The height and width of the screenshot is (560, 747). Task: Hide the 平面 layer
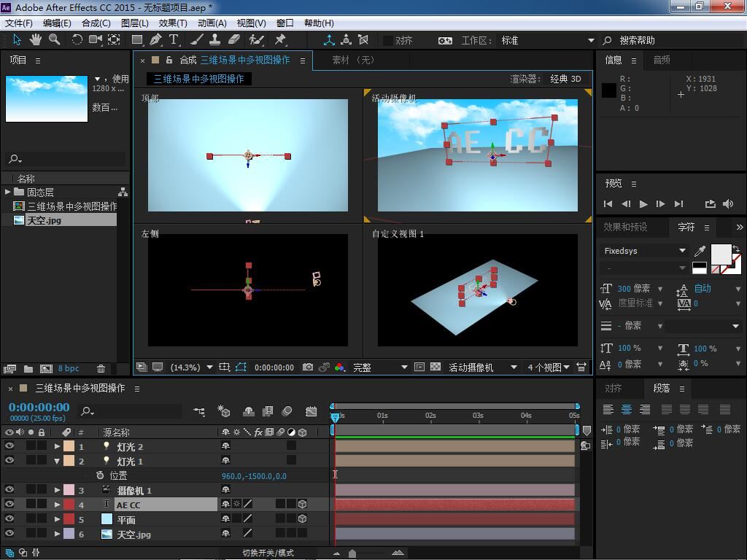pyautogui.click(x=9, y=518)
